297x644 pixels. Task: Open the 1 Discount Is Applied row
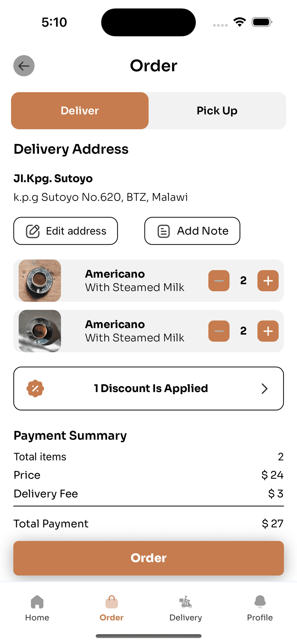(148, 388)
